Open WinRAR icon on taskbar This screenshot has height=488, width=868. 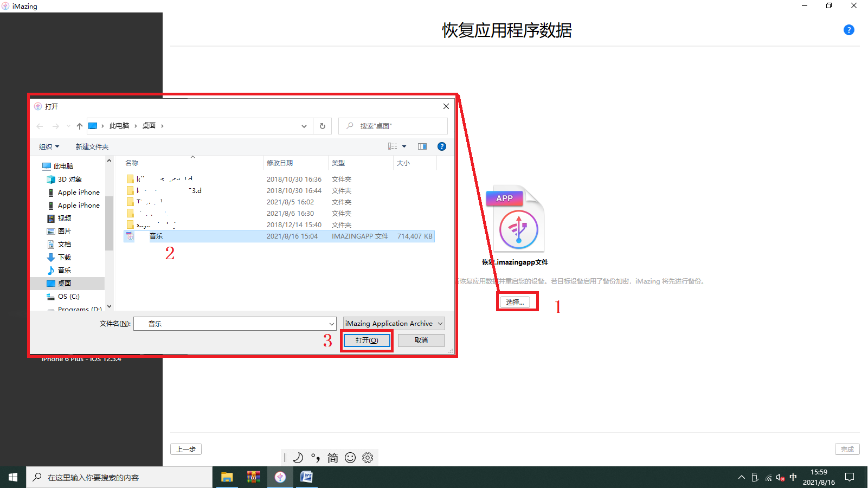click(253, 477)
